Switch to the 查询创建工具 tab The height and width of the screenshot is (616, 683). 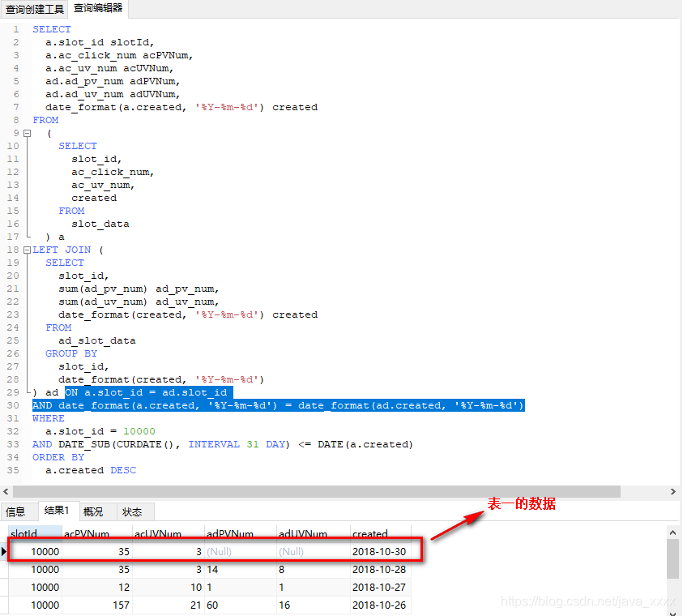pos(34,9)
